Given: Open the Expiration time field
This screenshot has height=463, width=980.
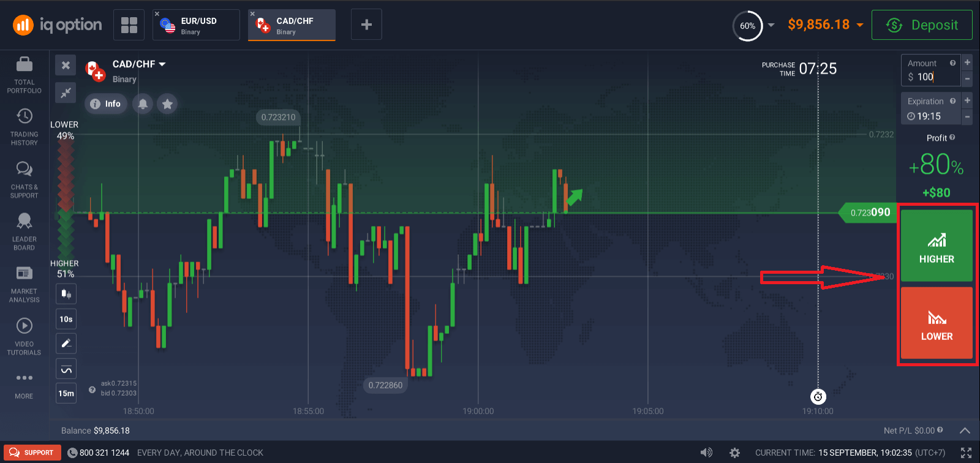Looking at the screenshot, I should [x=930, y=108].
